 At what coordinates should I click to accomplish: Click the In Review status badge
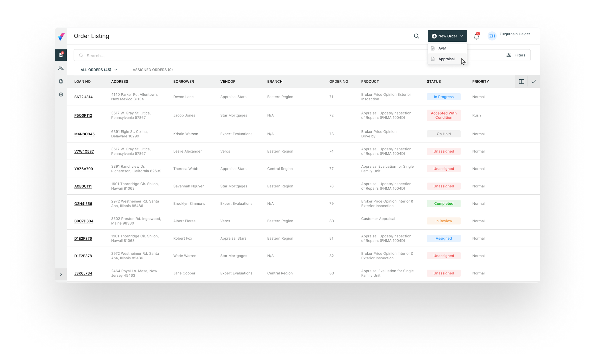tap(444, 221)
